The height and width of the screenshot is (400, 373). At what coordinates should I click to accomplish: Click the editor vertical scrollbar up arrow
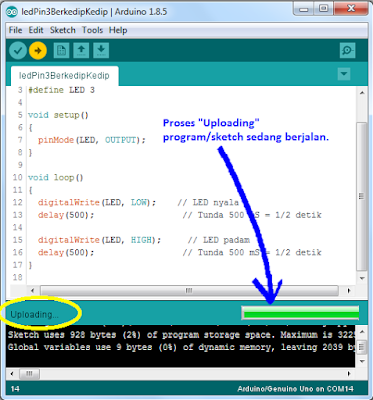(x=362, y=93)
